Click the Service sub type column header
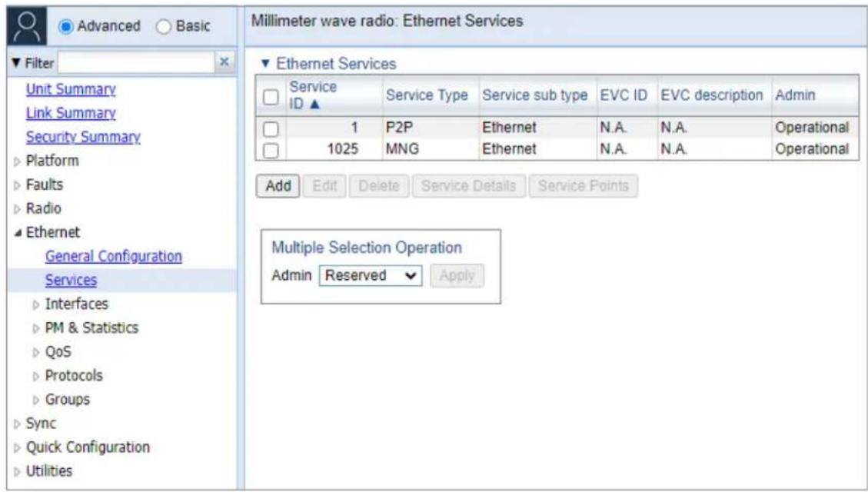Viewport: 868px width, 492px height. click(x=534, y=95)
